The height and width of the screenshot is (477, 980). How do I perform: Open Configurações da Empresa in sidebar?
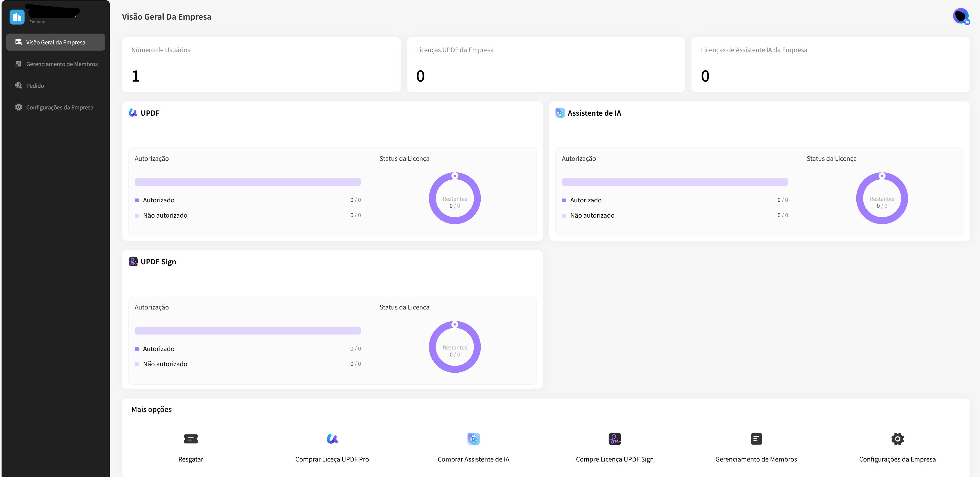(56, 107)
